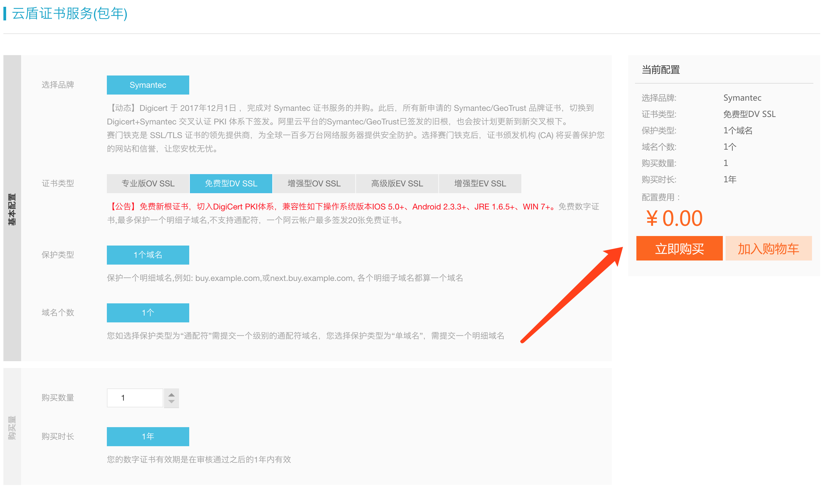Screen dimensions: 829x504
Task: Select 免费型DV SSL certificate type
Action: tap(231, 184)
